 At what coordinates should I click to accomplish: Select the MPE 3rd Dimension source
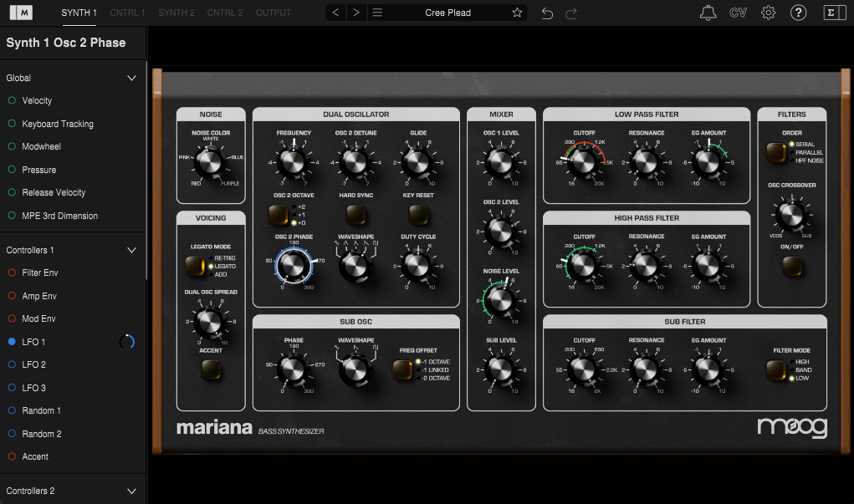point(60,216)
